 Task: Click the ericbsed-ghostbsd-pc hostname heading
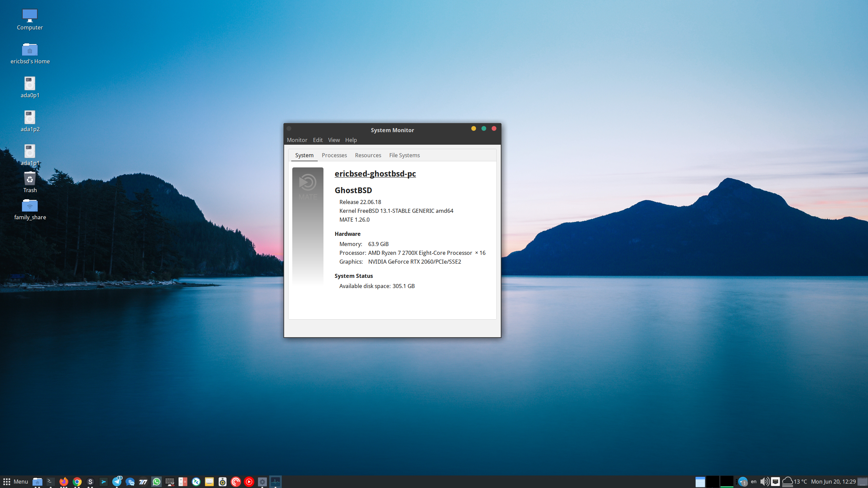[x=375, y=174]
